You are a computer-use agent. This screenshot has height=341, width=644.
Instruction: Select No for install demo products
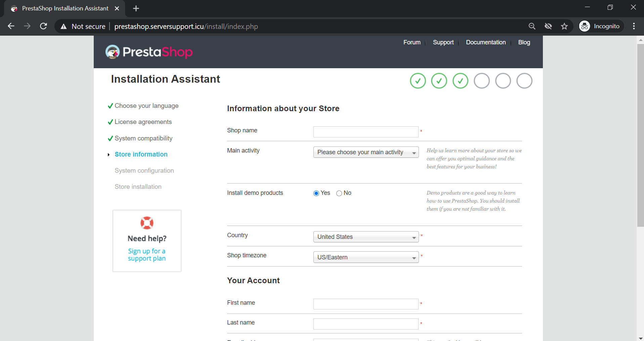tap(339, 193)
